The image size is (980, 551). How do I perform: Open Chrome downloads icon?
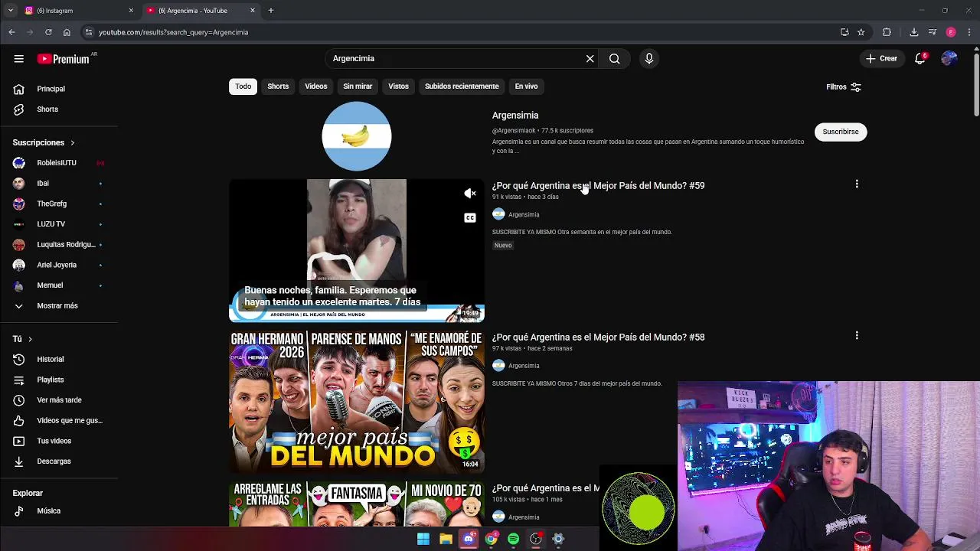[913, 32]
